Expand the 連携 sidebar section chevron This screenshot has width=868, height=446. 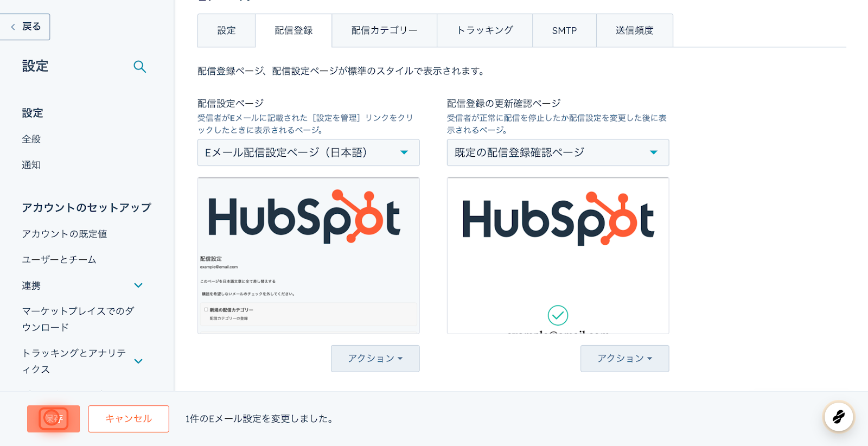click(138, 285)
